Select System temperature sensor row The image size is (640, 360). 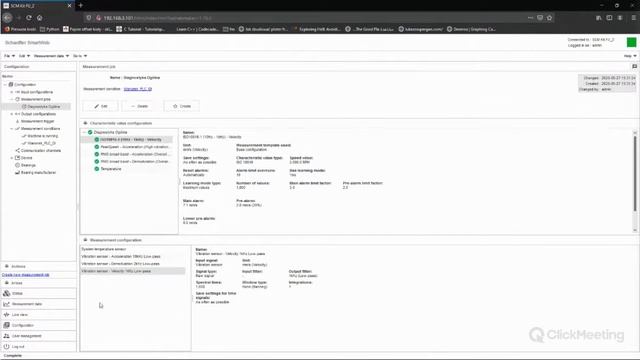[133, 249]
